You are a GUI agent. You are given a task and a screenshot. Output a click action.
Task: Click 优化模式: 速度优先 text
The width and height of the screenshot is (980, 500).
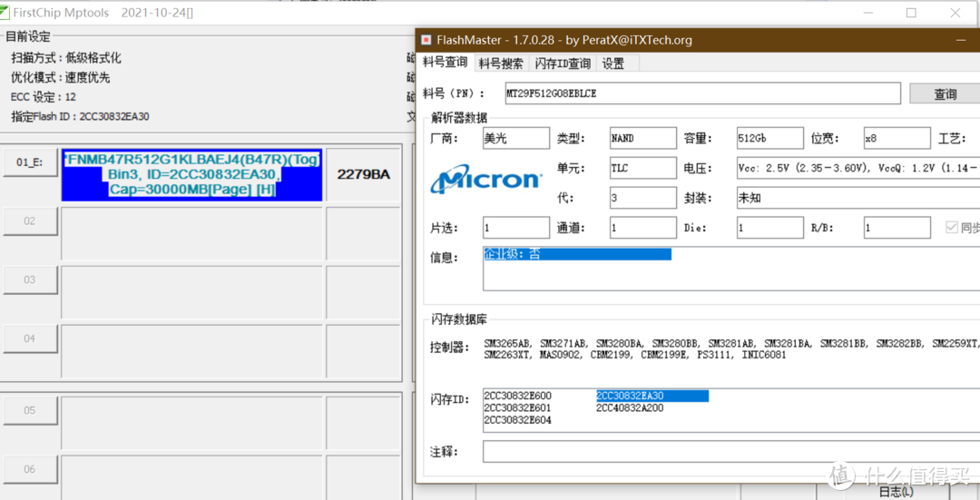(x=61, y=77)
